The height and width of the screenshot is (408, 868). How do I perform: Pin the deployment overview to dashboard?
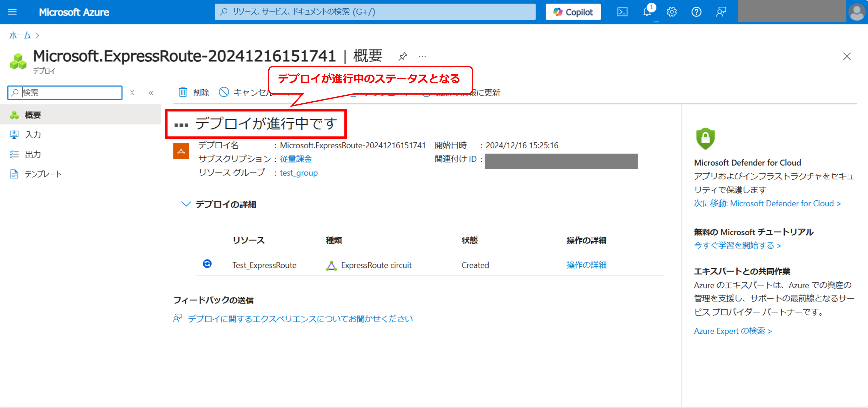[x=402, y=56]
